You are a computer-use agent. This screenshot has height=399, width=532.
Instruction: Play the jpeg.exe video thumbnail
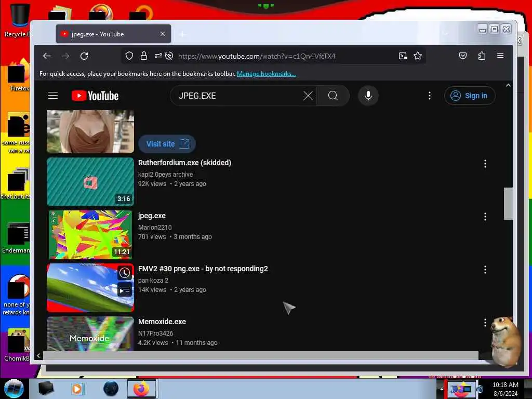(x=90, y=235)
